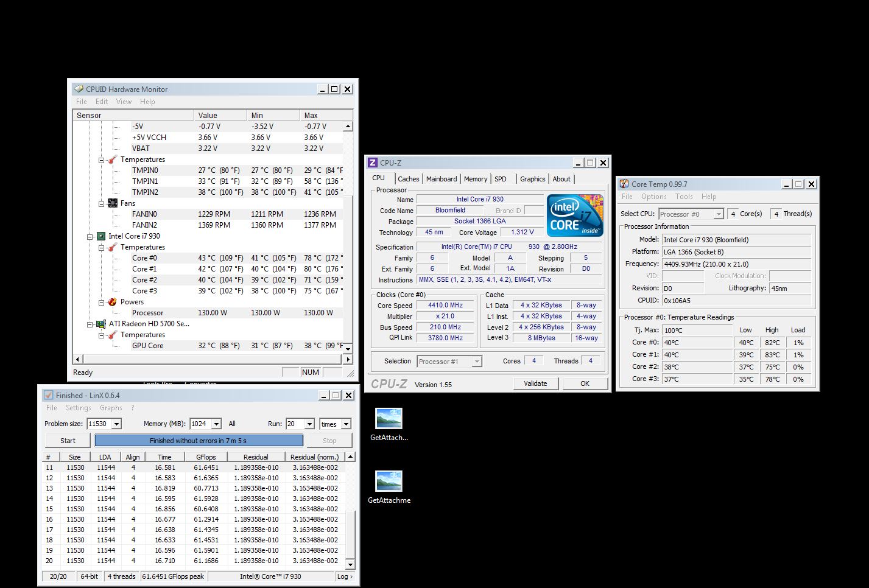Select the FANIN0 row in Hardware Monitor

[x=208, y=214]
